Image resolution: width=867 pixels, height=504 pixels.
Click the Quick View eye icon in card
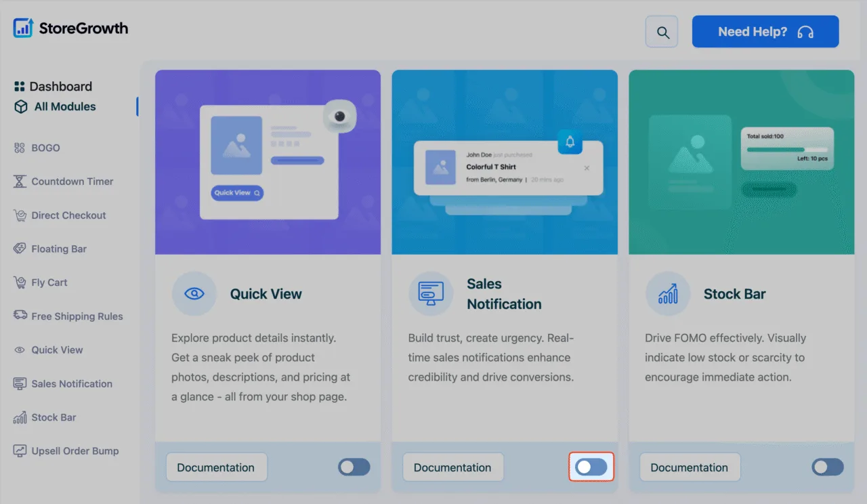194,294
